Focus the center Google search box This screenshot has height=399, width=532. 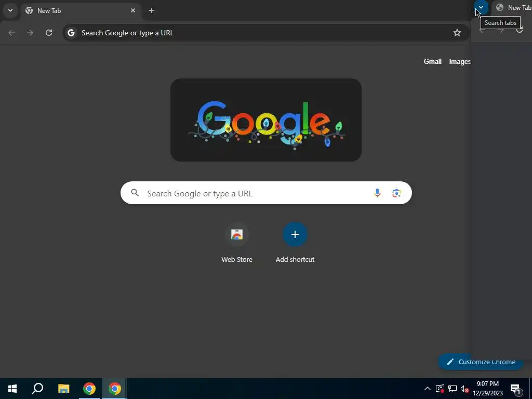pyautogui.click(x=266, y=193)
